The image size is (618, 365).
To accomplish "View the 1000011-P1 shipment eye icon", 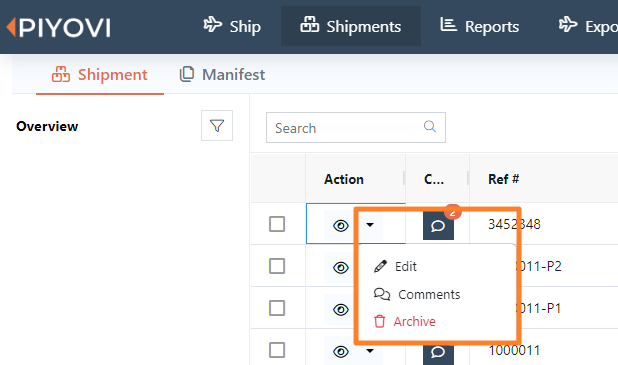I will (341, 309).
